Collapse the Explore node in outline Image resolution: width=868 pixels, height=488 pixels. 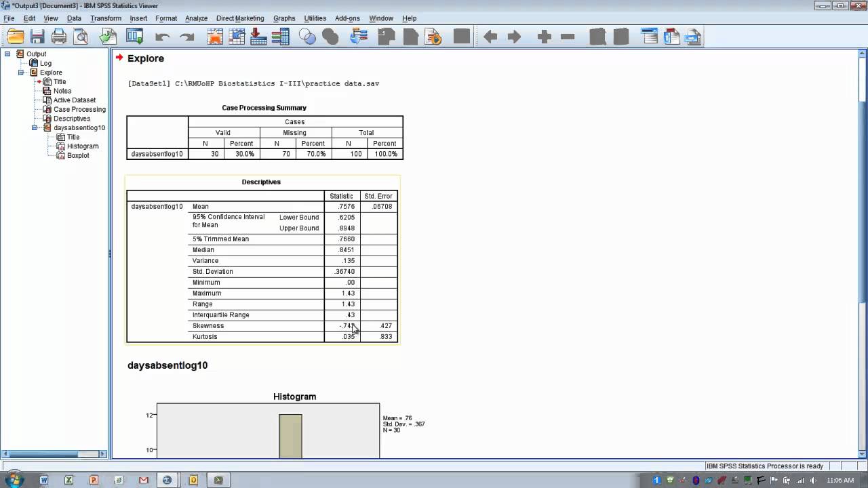pos(21,73)
